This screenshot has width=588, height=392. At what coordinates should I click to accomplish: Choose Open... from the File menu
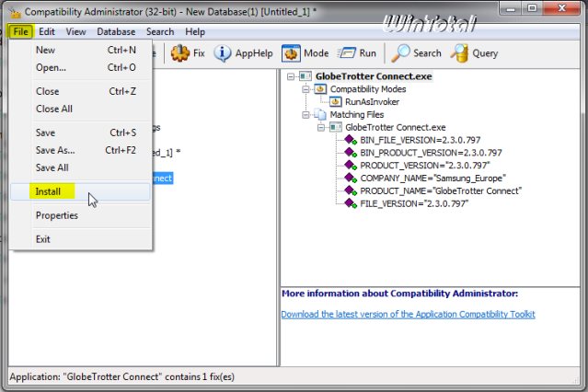(x=80, y=67)
